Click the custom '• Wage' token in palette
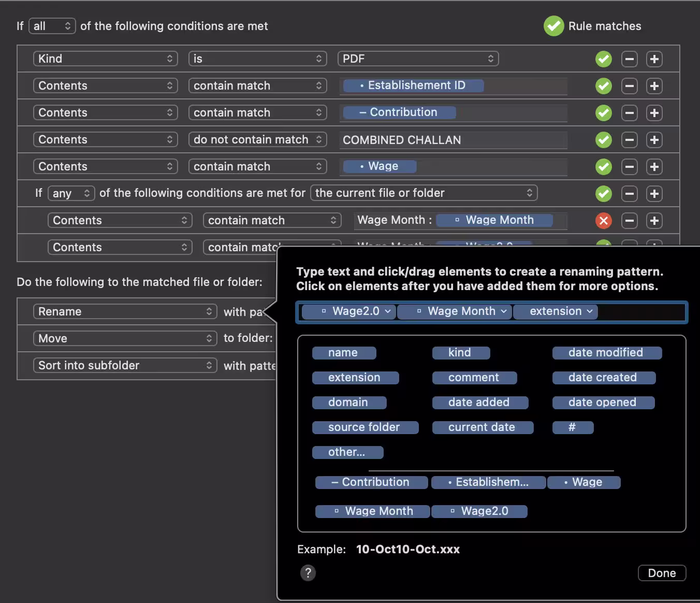Screen dimensions: 700x603 point(584,482)
